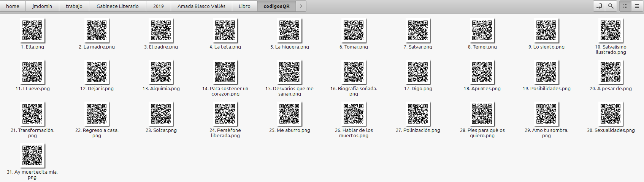Click the '21. Transformación.png' file name
The width and height of the screenshot is (644, 182).
point(32,133)
